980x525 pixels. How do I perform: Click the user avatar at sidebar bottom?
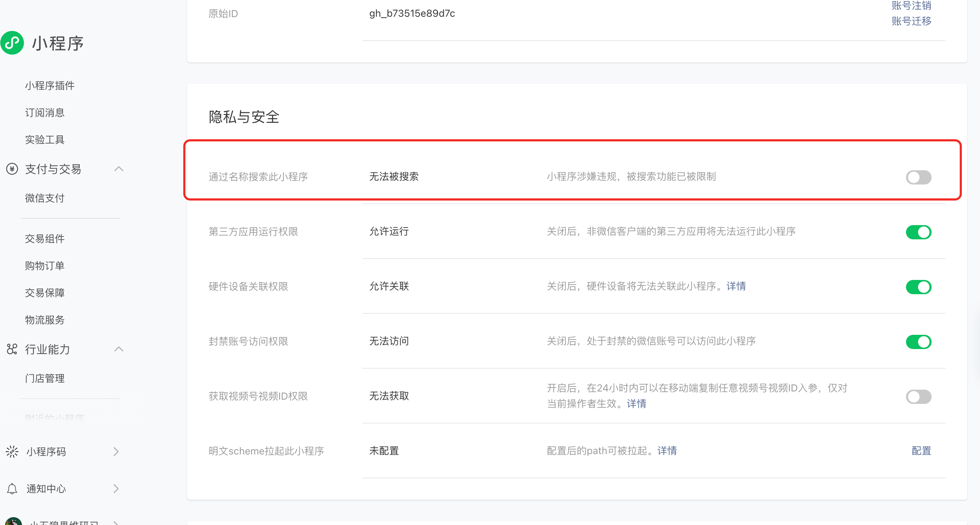(x=14, y=521)
